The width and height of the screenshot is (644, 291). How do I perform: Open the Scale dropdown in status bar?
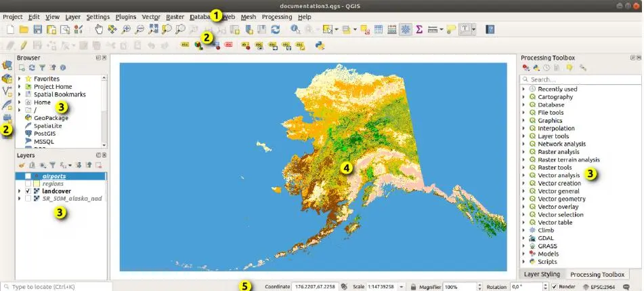[403, 287]
